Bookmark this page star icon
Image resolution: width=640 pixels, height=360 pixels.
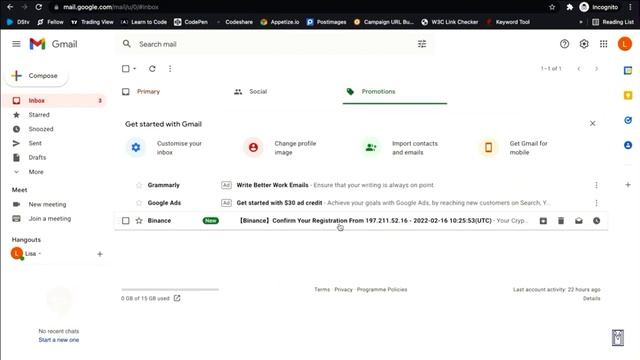point(552,7)
